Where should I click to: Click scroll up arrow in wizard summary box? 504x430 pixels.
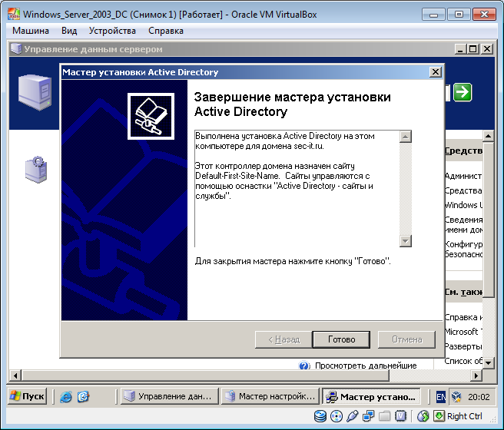click(x=406, y=137)
